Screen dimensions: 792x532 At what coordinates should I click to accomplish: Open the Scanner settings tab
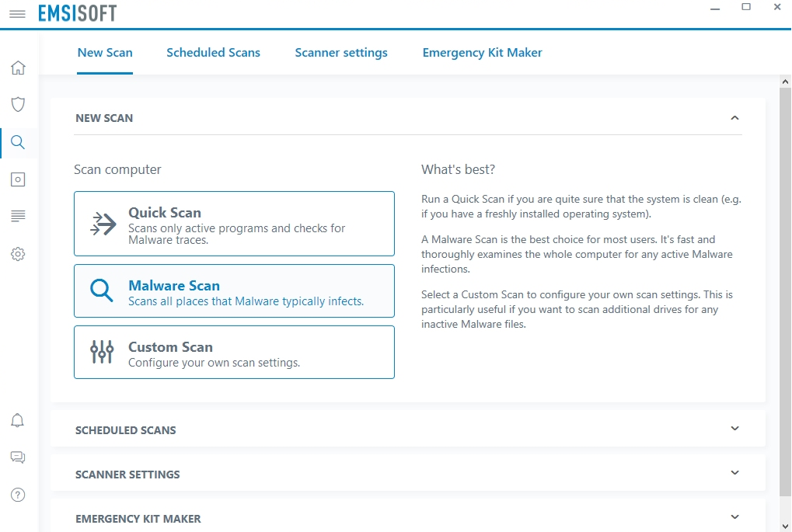341,53
